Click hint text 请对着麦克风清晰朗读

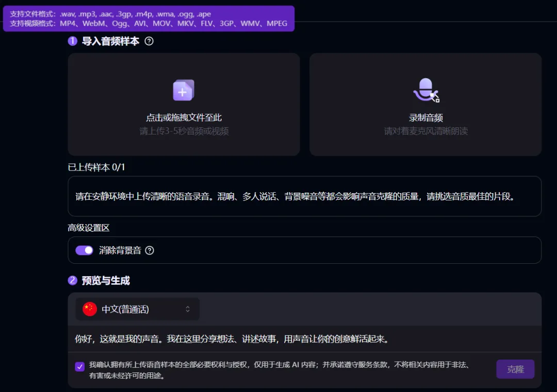point(425,131)
